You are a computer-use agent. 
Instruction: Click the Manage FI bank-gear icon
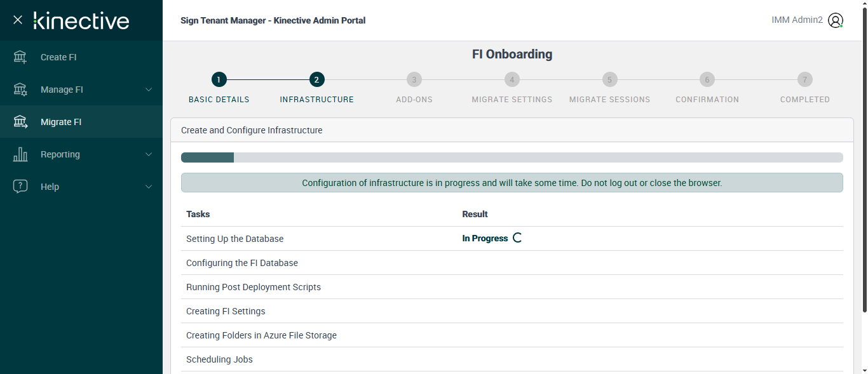point(20,90)
